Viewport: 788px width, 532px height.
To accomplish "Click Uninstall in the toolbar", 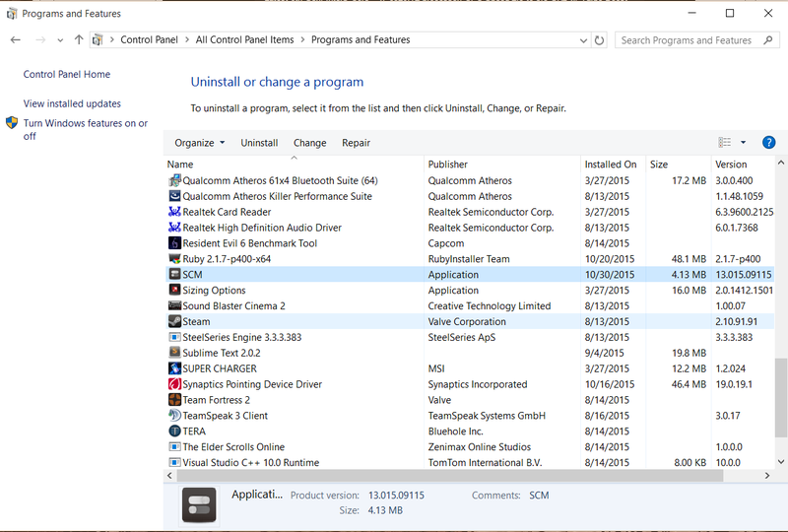I will [259, 143].
